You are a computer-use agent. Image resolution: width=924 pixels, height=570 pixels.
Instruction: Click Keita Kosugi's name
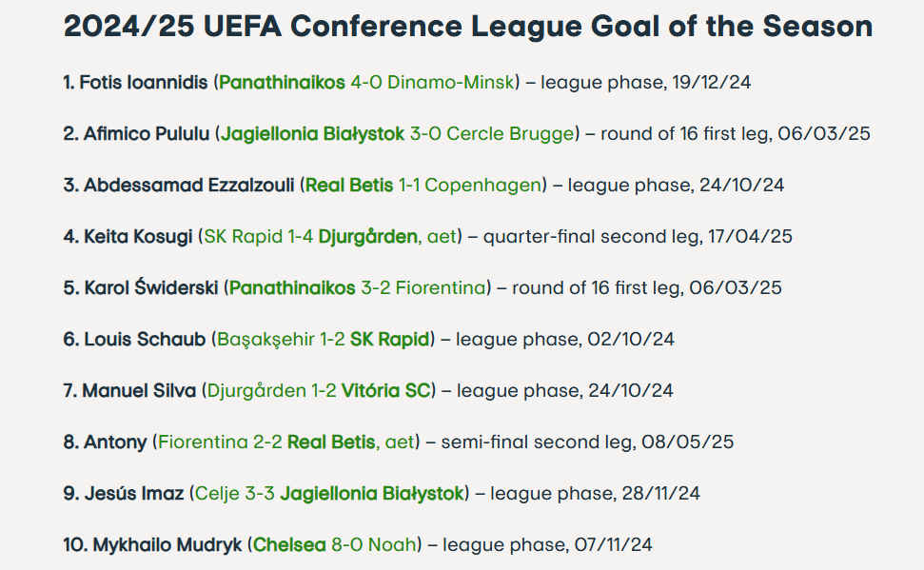pos(139,236)
